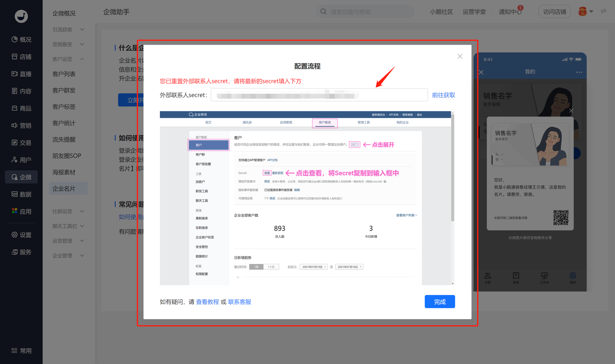The height and width of the screenshot is (364, 615).
Task: Click the 访问店铺 button
Action: point(554,11)
